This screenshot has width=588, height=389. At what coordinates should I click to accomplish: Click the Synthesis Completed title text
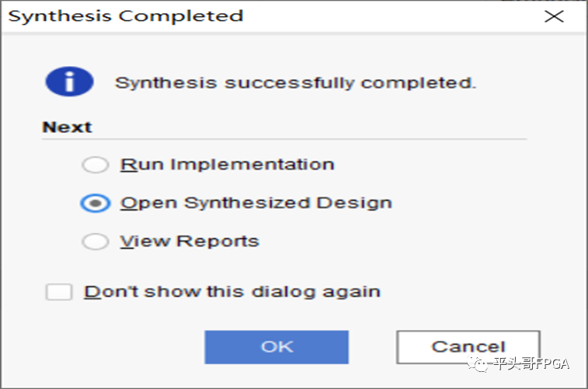coord(125,16)
